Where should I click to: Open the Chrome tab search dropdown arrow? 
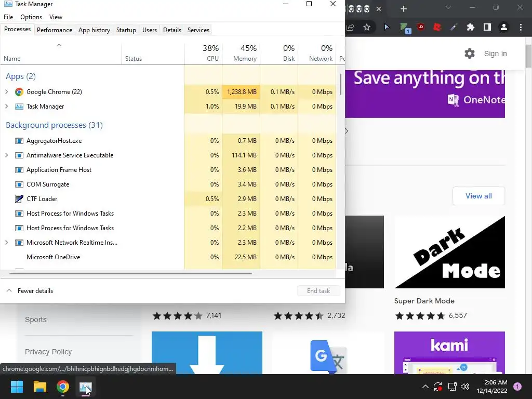448,7
